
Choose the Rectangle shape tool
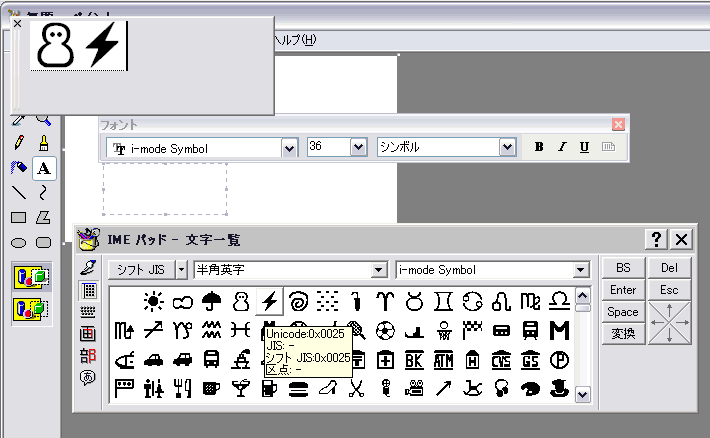point(18,217)
